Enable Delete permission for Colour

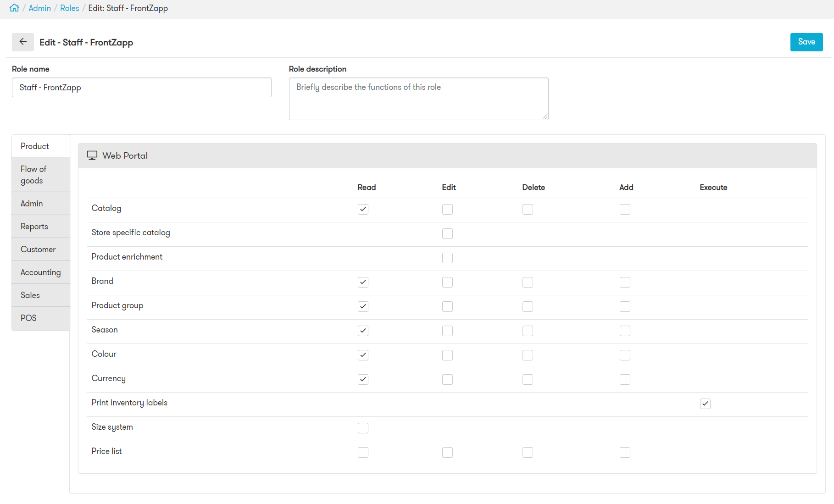(528, 355)
